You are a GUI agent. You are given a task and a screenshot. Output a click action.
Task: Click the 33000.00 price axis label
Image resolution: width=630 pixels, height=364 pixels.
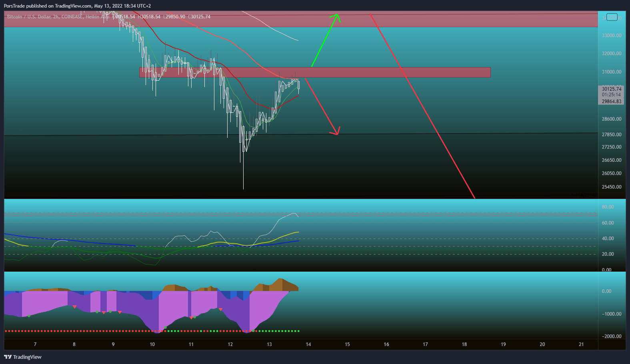click(612, 36)
